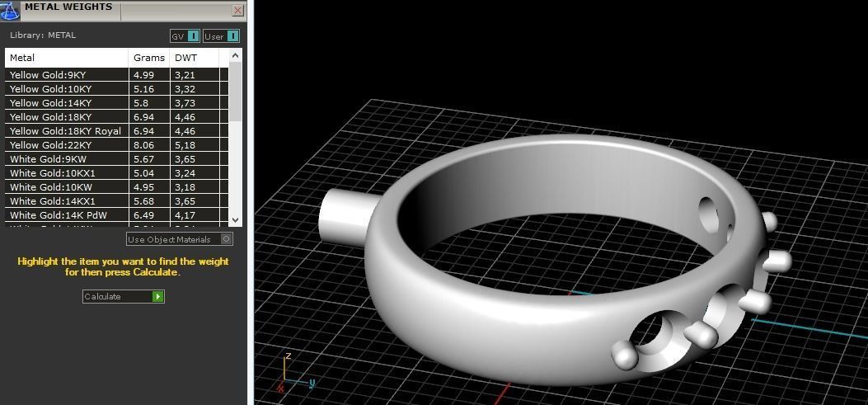This screenshot has width=868, height=405.
Task: Click the metal list scrollbar up arrow
Action: click(235, 55)
